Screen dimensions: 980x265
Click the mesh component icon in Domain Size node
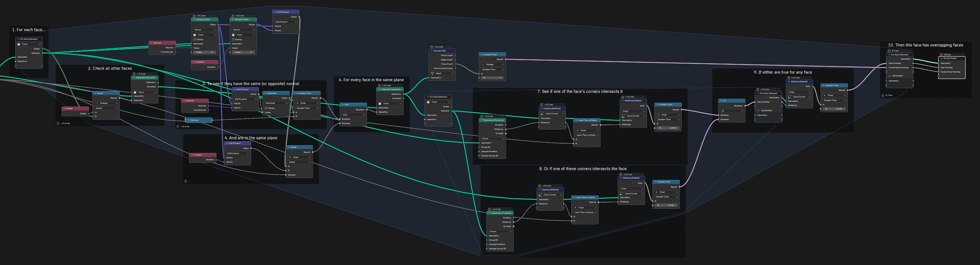pos(432,73)
